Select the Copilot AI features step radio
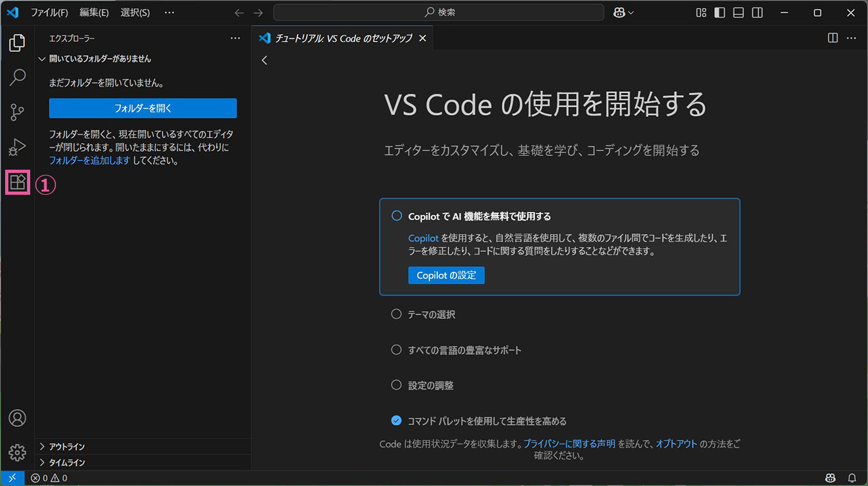This screenshot has width=868, height=486. point(397,216)
